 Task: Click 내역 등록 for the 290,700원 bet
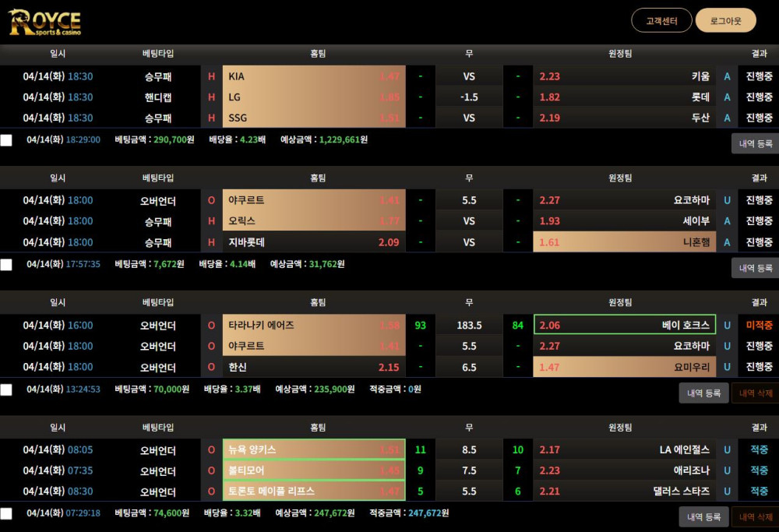[755, 143]
